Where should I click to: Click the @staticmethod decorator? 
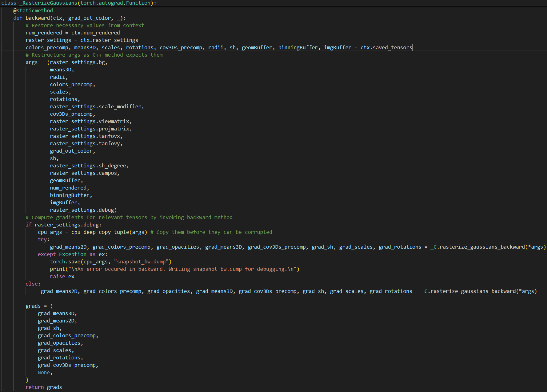tap(33, 10)
